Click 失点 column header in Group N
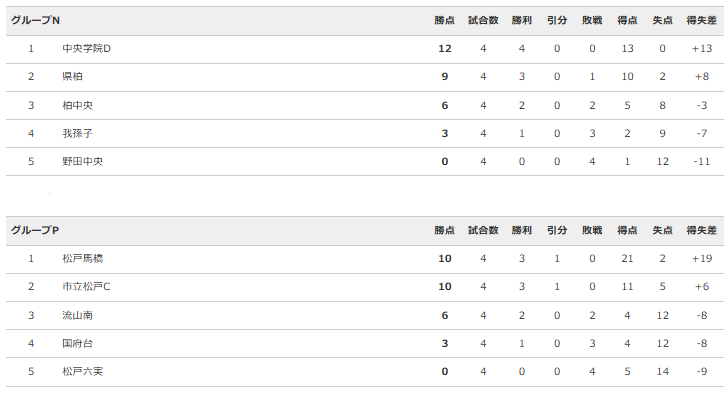The height and width of the screenshot is (394, 727). click(x=663, y=20)
